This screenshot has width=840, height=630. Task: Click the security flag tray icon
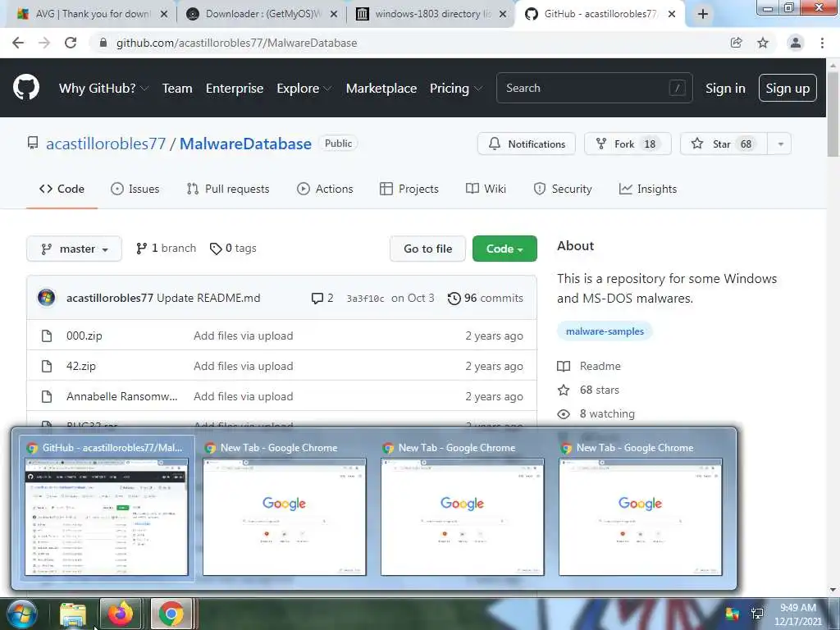point(732,614)
